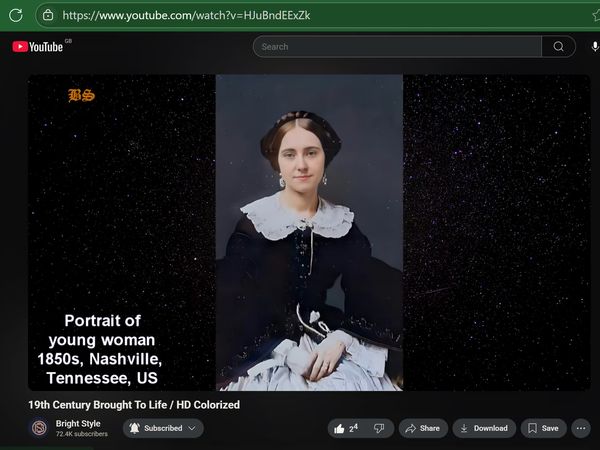Click the '72.4K subscribers' text
Screen dimensions: 600x450
point(82,434)
